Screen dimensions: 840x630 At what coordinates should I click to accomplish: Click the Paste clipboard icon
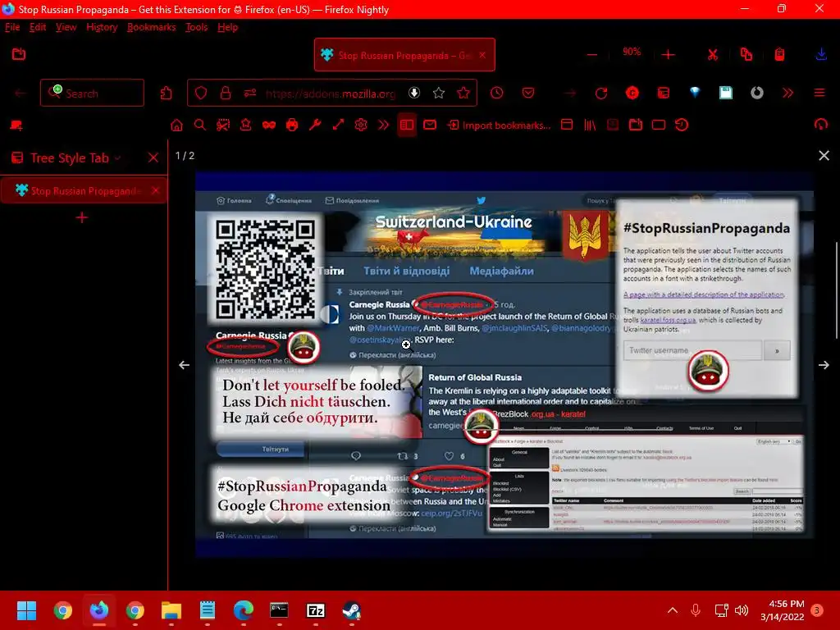[779, 54]
